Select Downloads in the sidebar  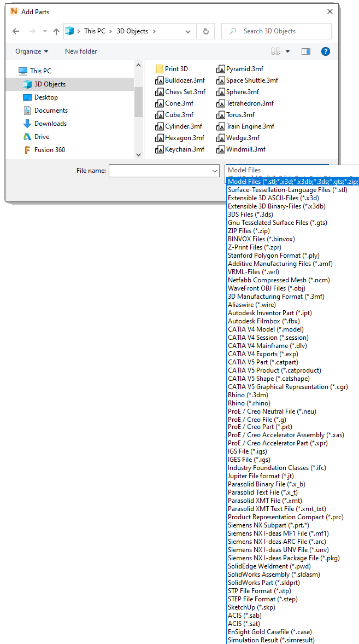50,124
